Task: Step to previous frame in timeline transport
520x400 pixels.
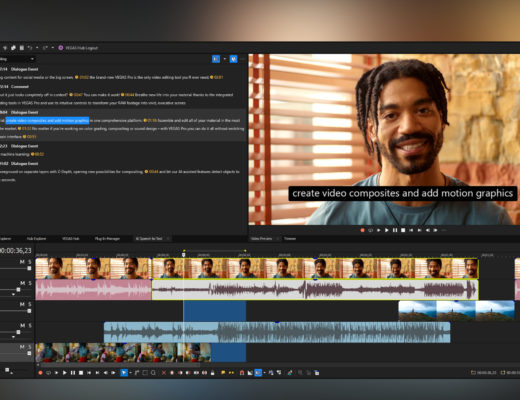Action: pyautogui.click(x=105, y=373)
